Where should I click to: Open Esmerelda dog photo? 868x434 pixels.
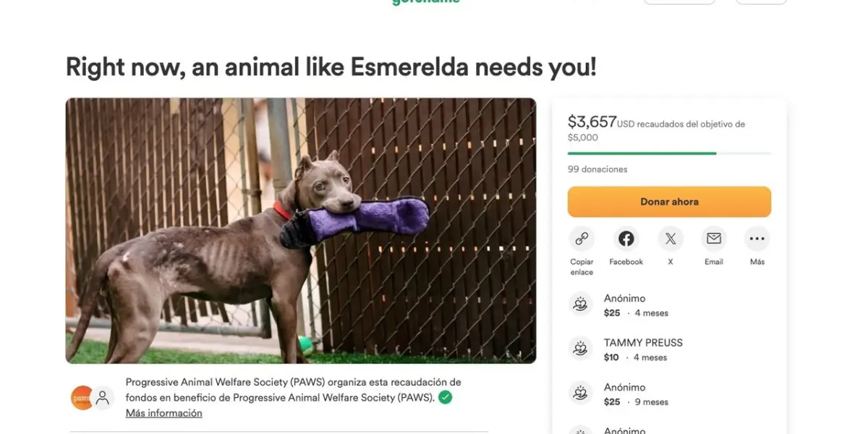point(301,231)
